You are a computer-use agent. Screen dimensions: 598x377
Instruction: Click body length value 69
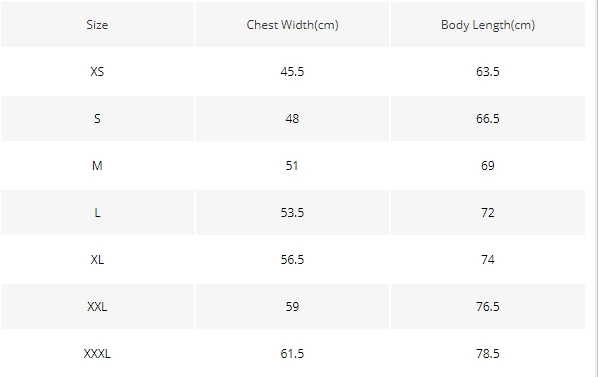coord(488,165)
